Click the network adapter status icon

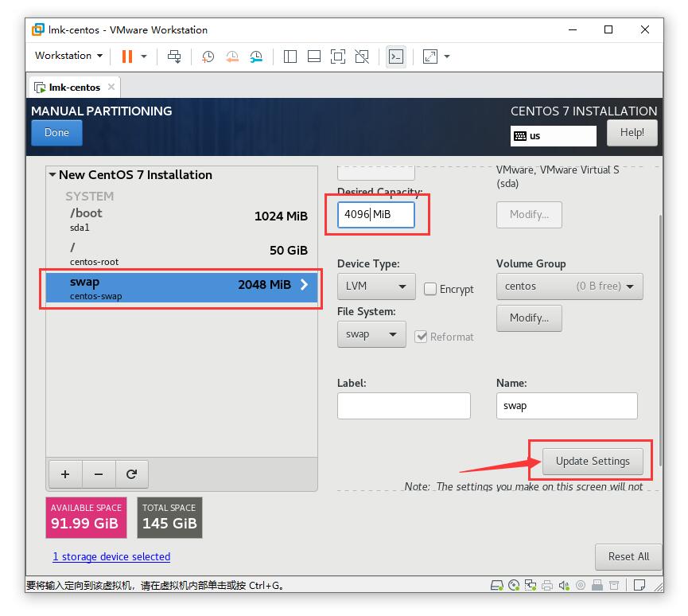[531, 585]
